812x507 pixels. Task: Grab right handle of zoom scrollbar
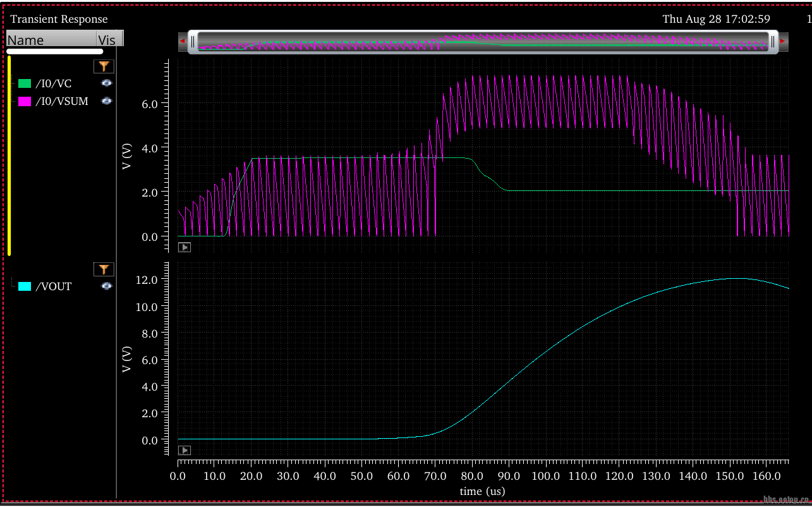773,42
